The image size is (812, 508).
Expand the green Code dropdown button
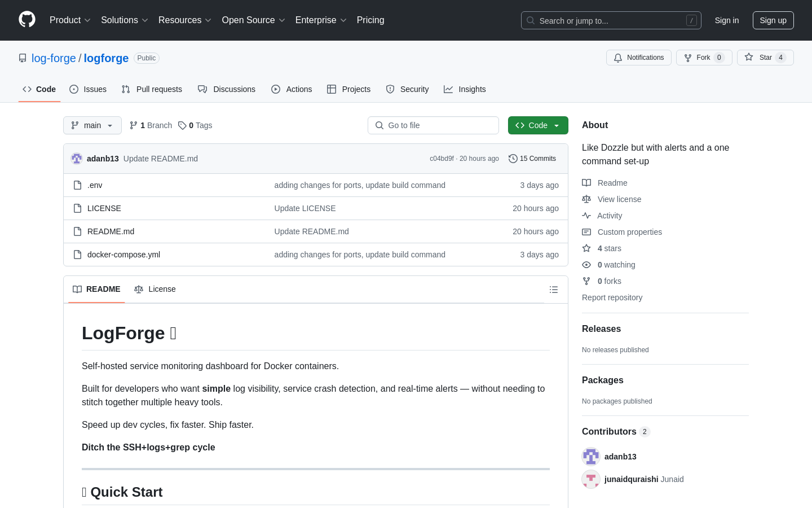pos(538,125)
